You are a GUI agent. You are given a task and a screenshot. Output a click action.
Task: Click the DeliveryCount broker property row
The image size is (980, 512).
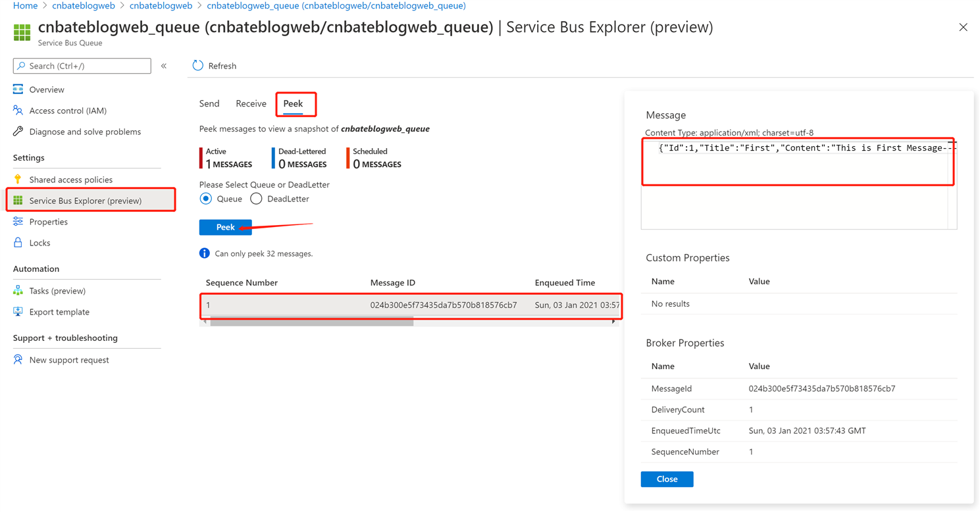point(799,409)
